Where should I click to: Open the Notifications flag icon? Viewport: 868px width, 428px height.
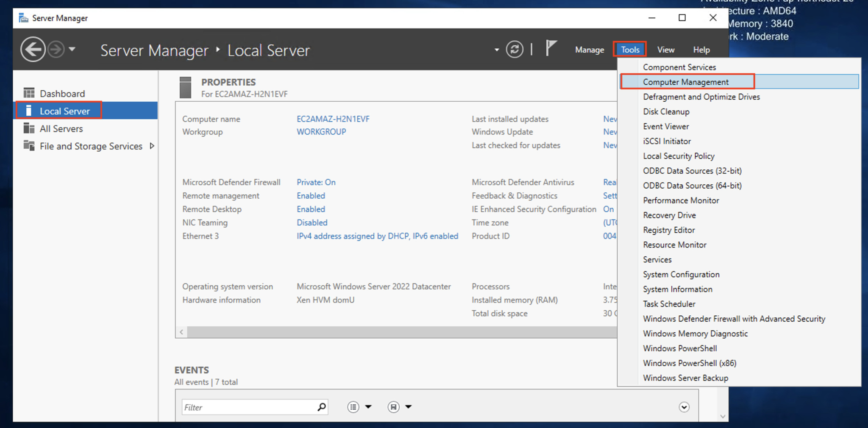click(551, 48)
